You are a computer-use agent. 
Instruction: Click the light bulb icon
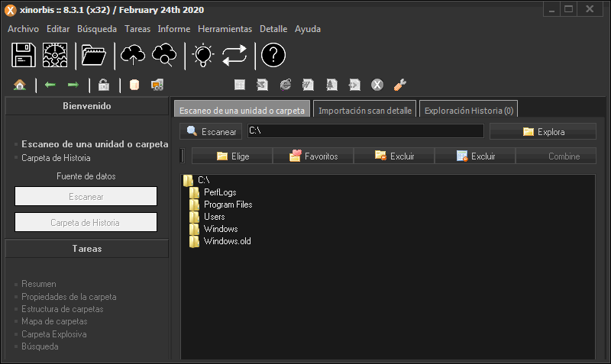coord(203,55)
